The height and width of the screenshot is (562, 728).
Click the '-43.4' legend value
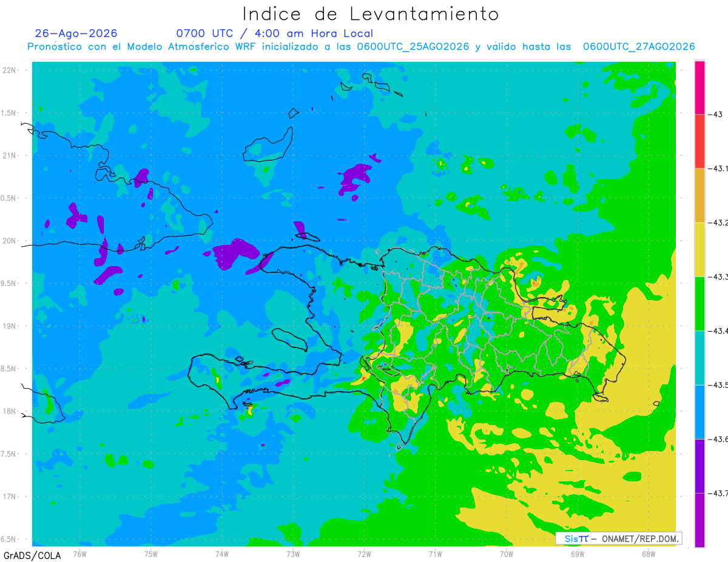(x=717, y=330)
